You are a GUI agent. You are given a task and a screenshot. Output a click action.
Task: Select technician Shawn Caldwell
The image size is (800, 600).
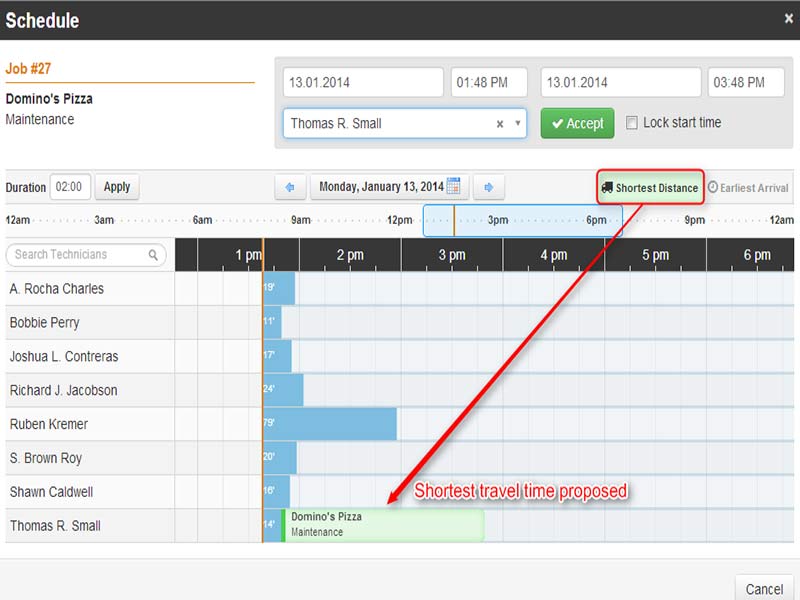[51, 492]
